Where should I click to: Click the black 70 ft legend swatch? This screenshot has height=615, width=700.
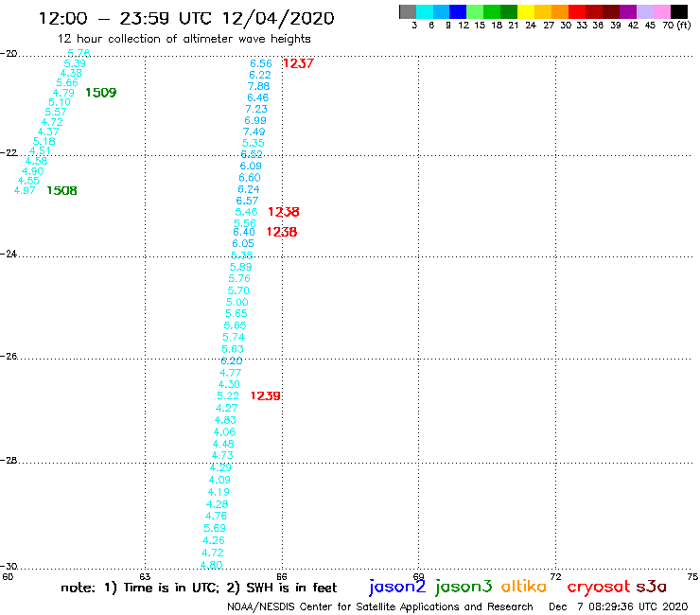coord(679,11)
